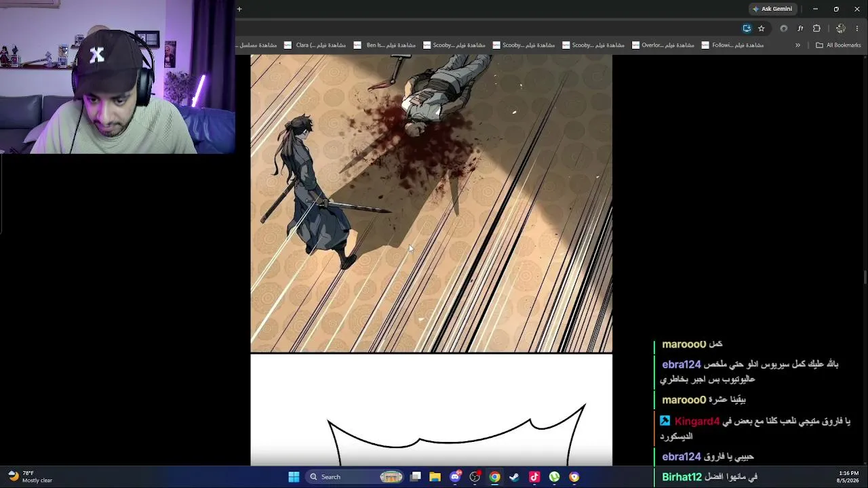Open the Clara bookmark
The height and width of the screenshot is (488, 868).
click(315, 45)
